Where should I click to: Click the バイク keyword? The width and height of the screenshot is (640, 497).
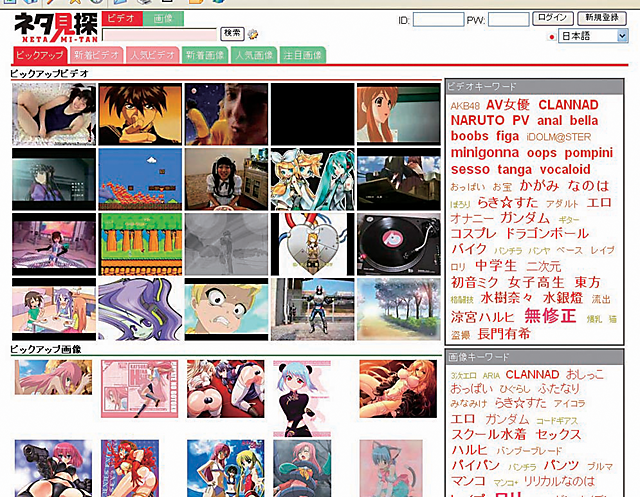coord(469,249)
